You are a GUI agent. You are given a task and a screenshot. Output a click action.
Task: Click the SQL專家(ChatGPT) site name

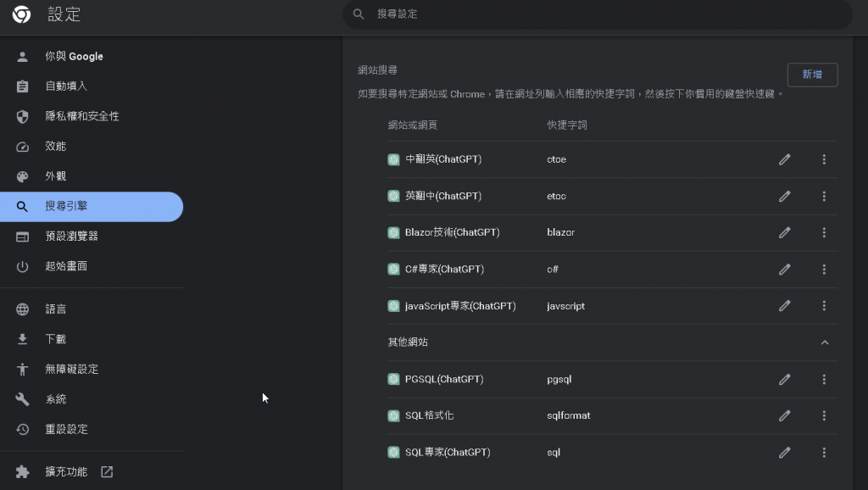(448, 453)
